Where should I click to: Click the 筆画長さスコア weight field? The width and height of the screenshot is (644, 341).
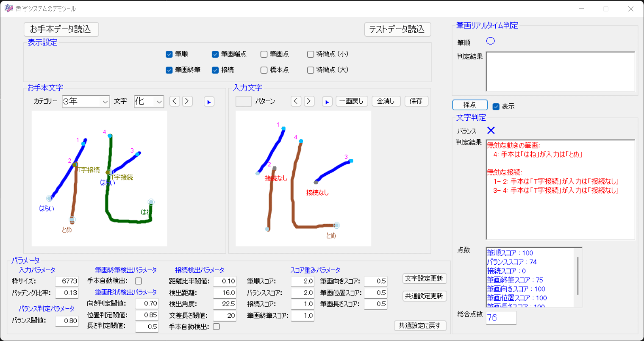(375, 304)
